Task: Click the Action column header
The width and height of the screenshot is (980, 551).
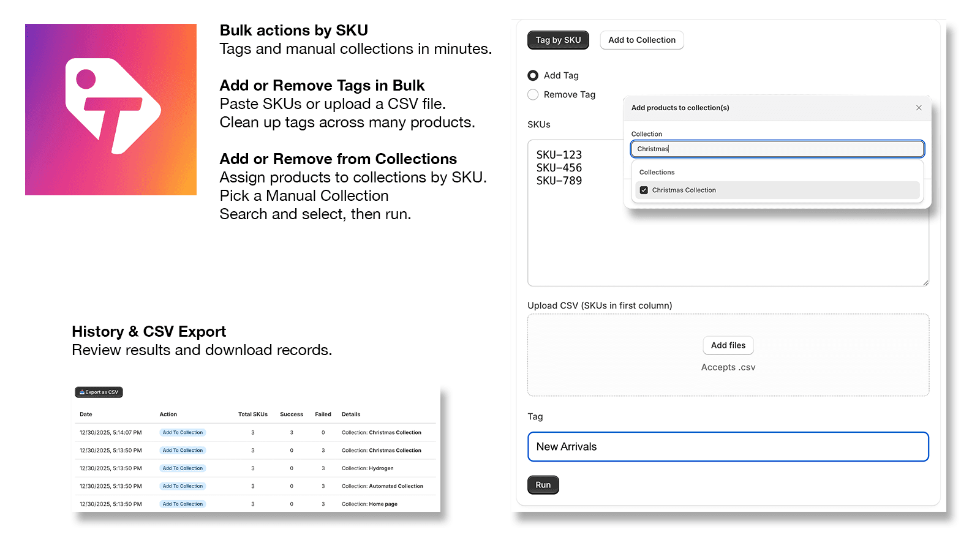Action: click(x=168, y=414)
